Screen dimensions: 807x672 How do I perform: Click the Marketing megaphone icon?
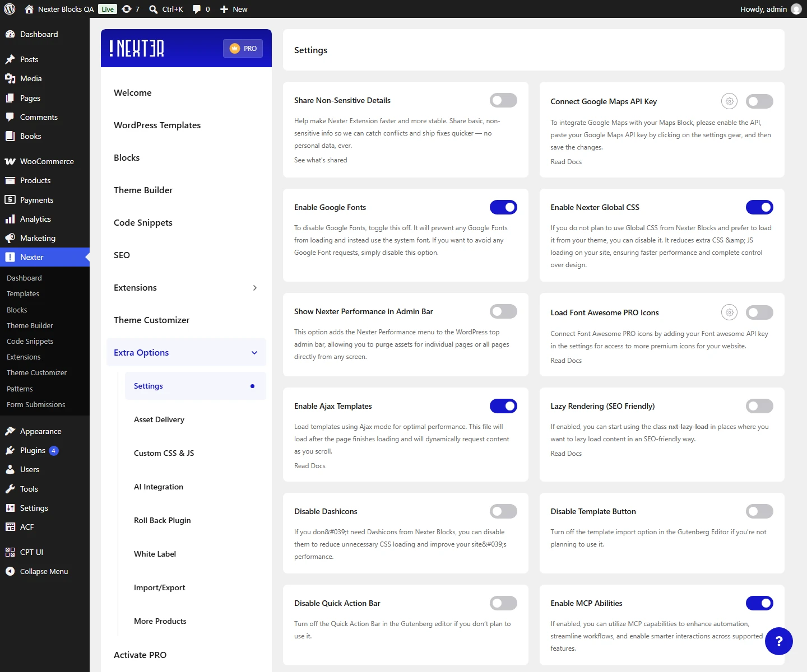[10, 238]
